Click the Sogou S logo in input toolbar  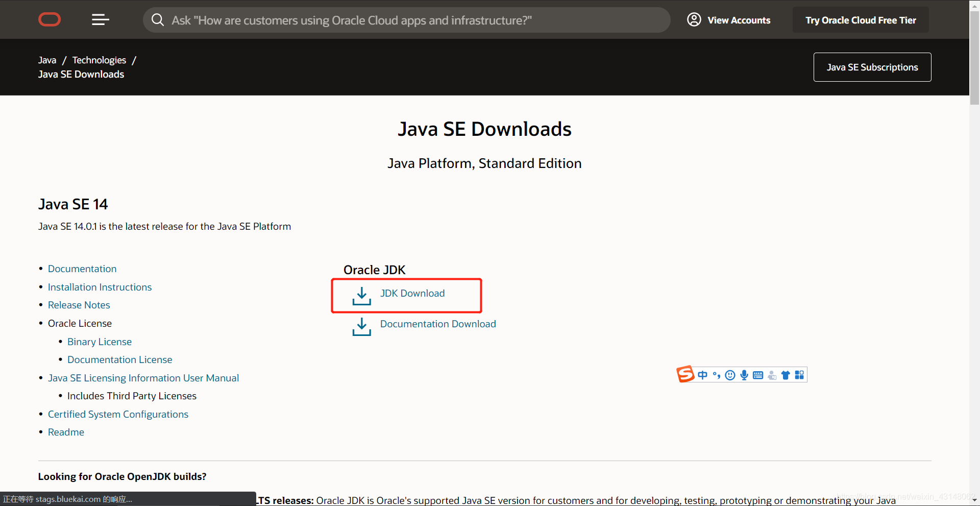(685, 374)
